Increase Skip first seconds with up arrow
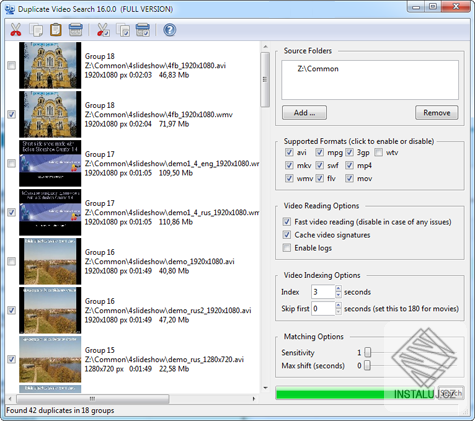 pos(338,305)
